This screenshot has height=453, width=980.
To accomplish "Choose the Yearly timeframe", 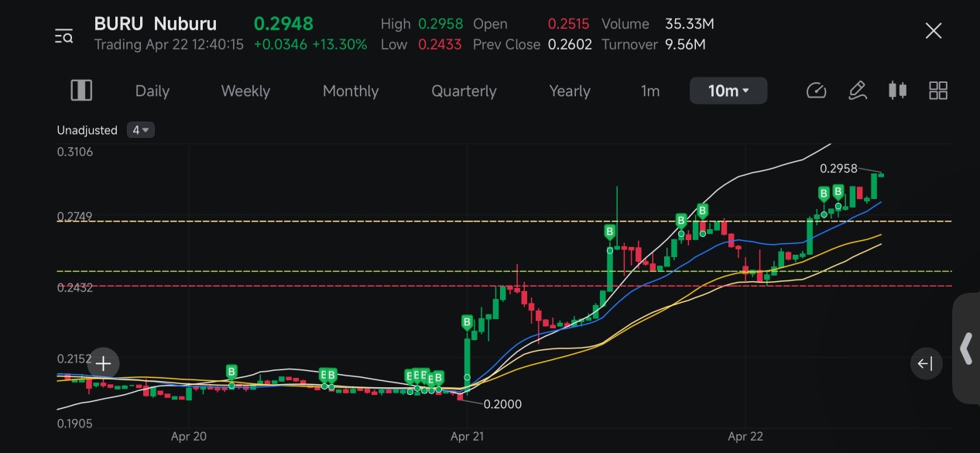I will pos(570,91).
